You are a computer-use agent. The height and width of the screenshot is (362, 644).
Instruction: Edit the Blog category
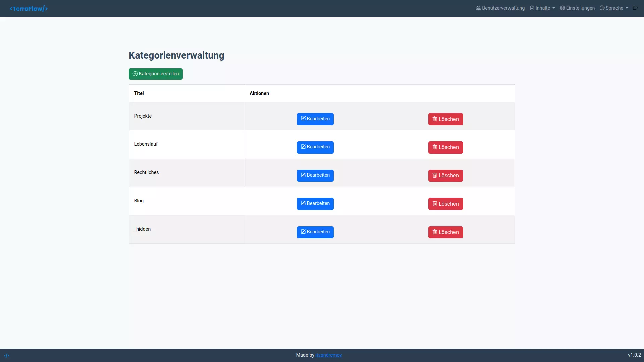coord(315,204)
